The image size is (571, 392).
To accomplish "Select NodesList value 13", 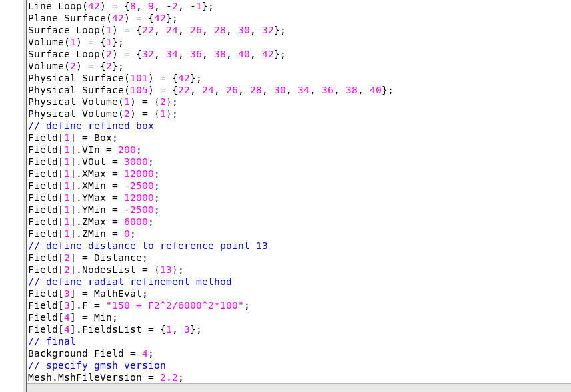I will (x=165, y=269).
